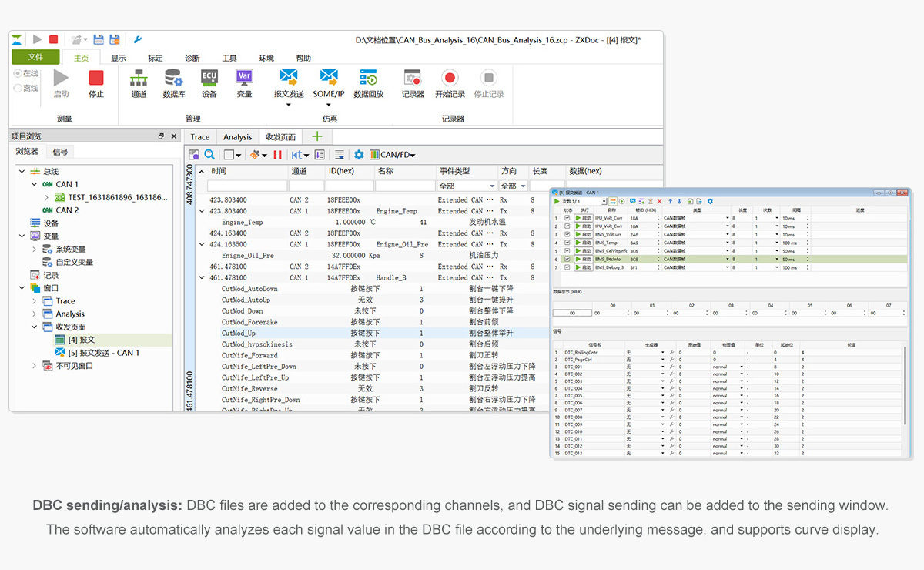The height and width of the screenshot is (570, 924).
Task: Select the 离线 offline radio button
Action: tap(18, 88)
